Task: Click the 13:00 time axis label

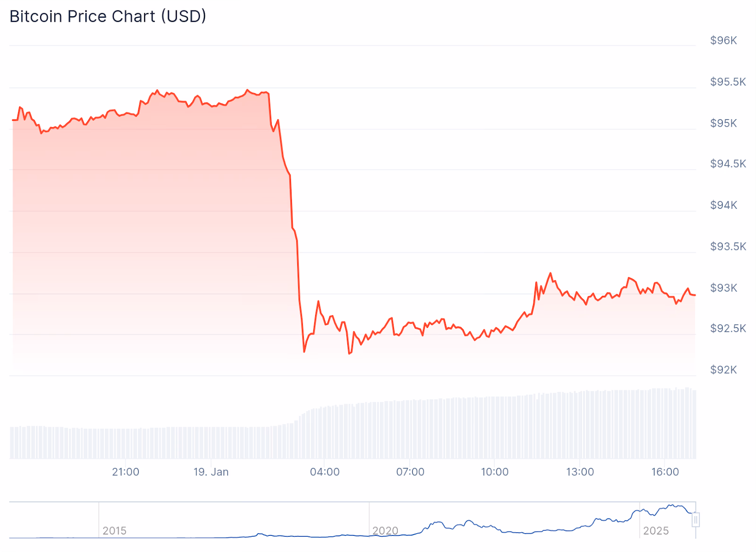Action: click(580, 472)
